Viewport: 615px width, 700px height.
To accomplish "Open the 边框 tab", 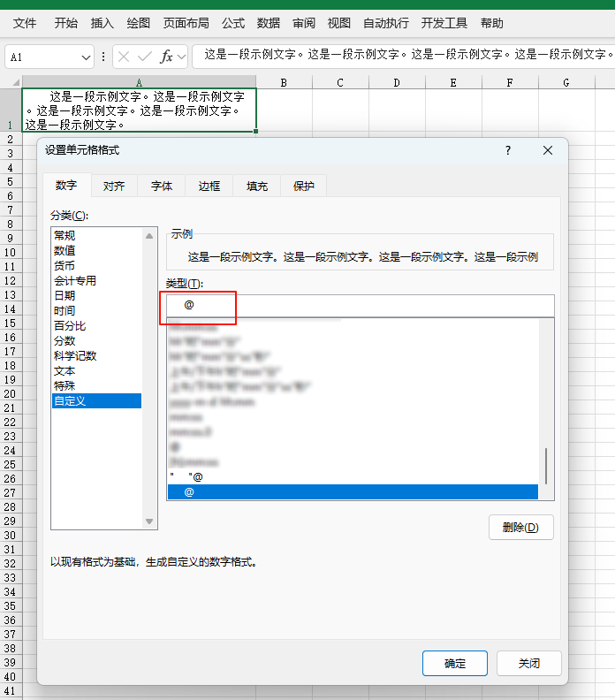I will pos(209,186).
